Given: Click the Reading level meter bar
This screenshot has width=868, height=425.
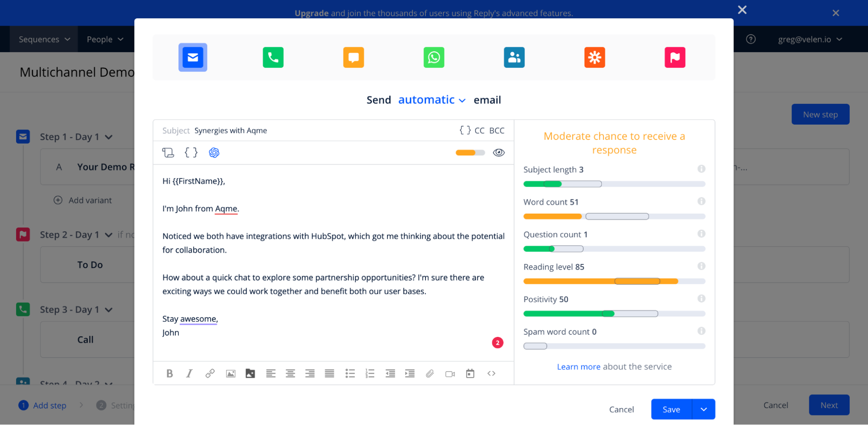Looking at the screenshot, I should (614, 281).
